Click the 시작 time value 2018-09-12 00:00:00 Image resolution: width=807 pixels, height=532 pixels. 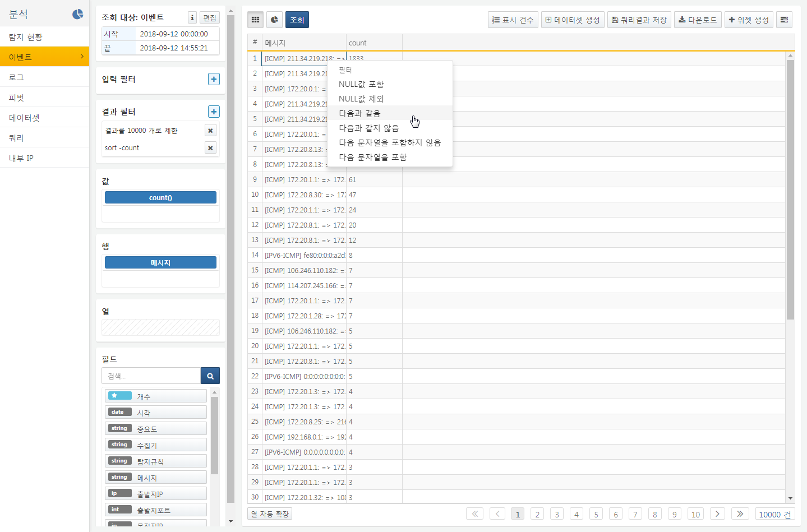[x=174, y=34]
